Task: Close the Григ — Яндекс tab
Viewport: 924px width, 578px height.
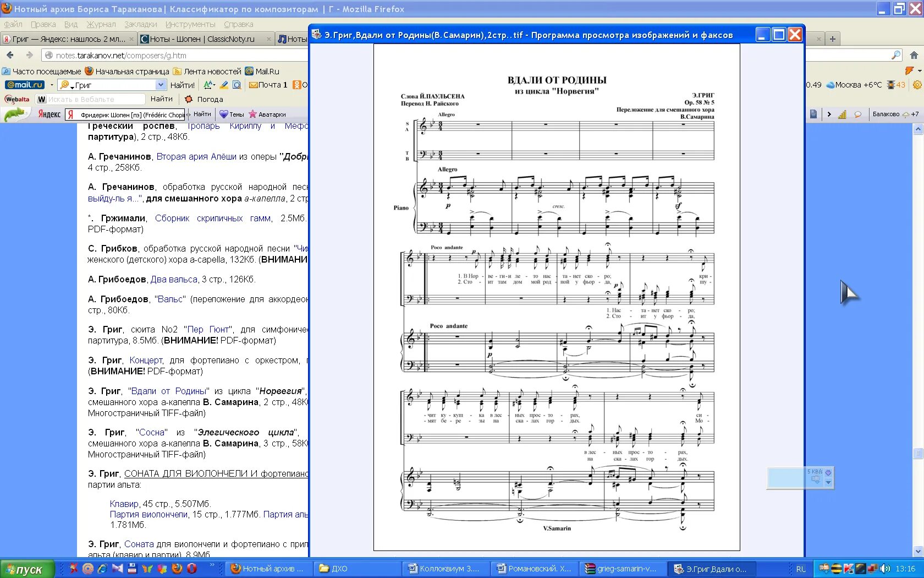Action: tap(131, 39)
